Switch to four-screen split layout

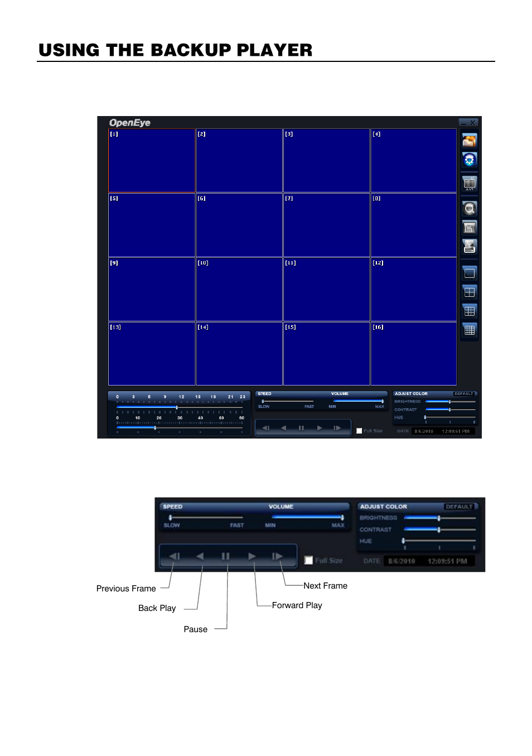pyautogui.click(x=470, y=292)
